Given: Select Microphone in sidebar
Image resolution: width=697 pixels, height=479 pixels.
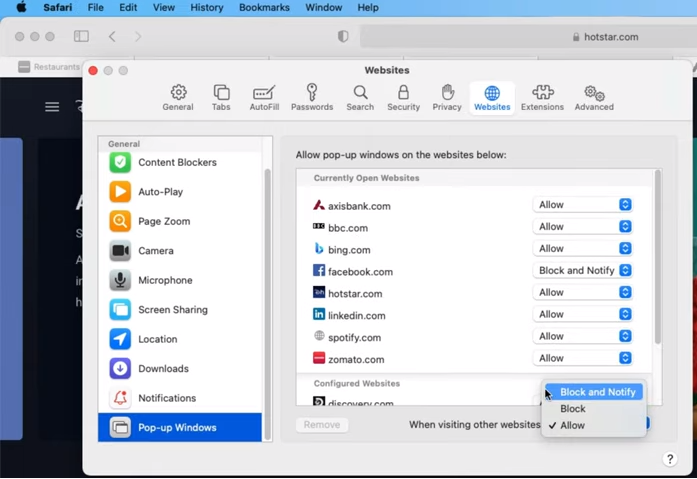Looking at the screenshot, I should (180, 280).
